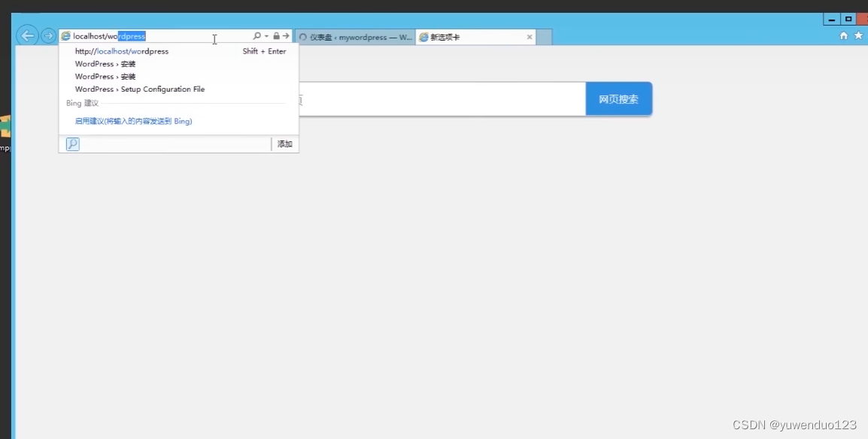Switch to the 仪表盘 ‹ mywordpress tab
The width and height of the screenshot is (868, 439).
tap(355, 37)
